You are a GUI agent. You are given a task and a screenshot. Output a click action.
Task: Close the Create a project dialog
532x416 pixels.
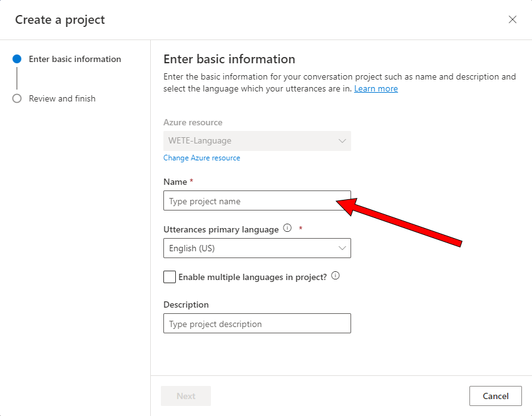513,19
